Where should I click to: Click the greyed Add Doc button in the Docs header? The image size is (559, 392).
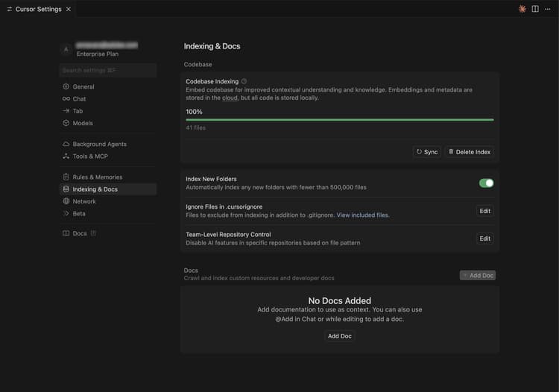coord(477,275)
